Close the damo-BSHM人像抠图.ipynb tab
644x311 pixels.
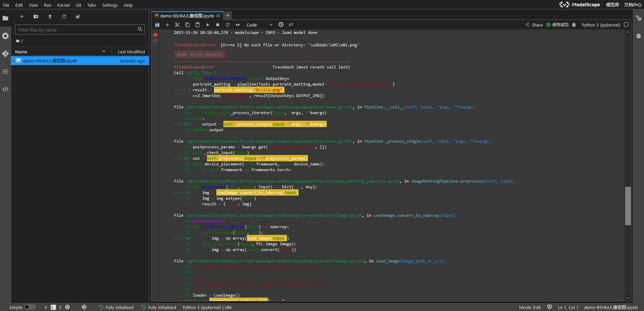point(218,16)
